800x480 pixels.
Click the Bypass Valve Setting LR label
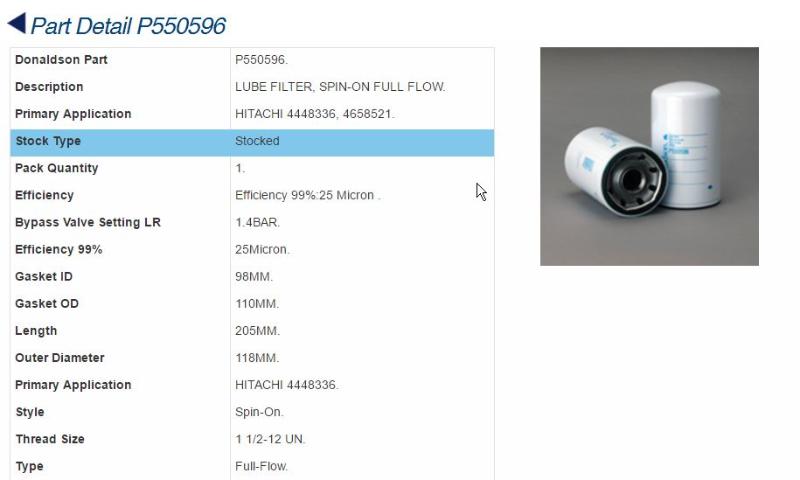coord(88,222)
